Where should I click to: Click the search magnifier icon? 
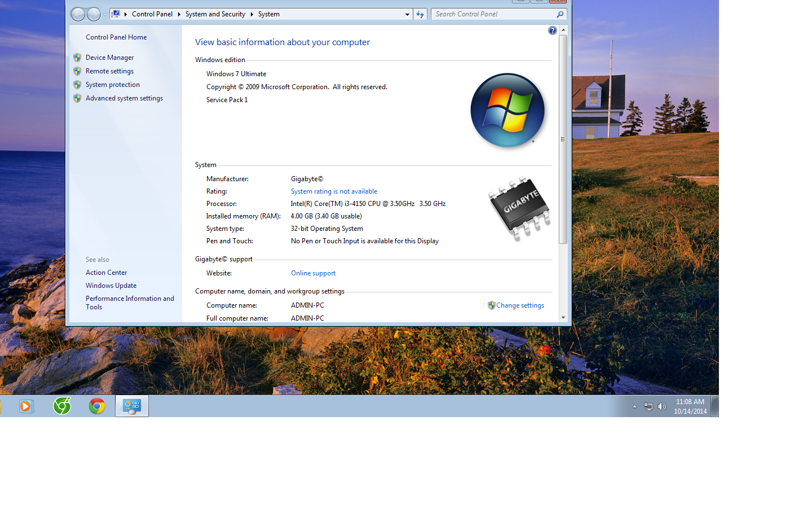point(560,14)
